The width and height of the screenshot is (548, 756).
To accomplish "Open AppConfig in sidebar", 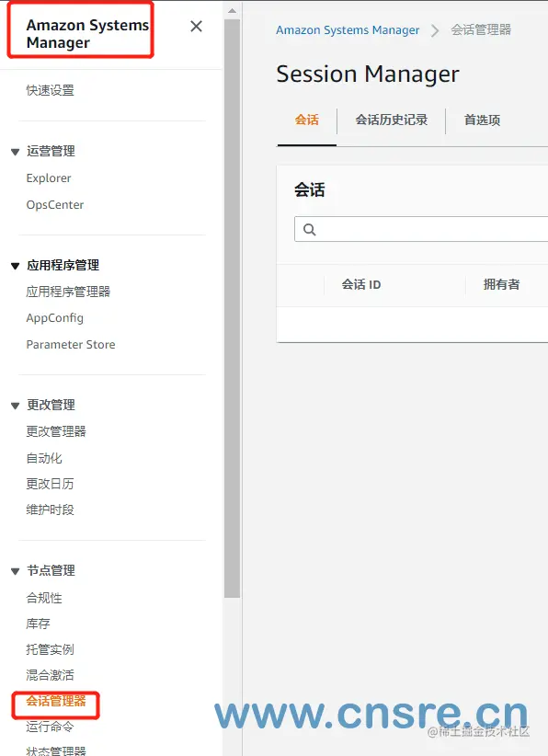I will click(x=55, y=318).
